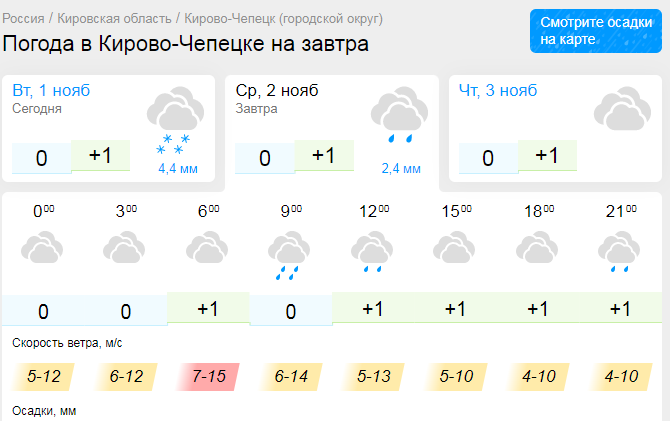Viewport: 670px width, 421px height.
Task: Click the red 7-15 wind speed badge
Action: pyautogui.click(x=208, y=377)
